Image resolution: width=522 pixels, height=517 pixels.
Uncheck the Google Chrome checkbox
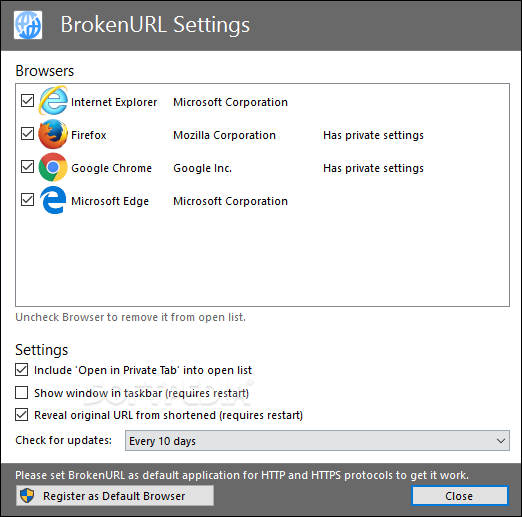tap(27, 166)
